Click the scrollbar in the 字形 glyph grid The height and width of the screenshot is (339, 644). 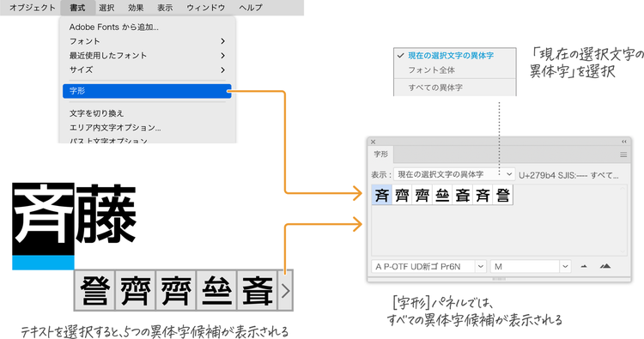tap(623, 220)
